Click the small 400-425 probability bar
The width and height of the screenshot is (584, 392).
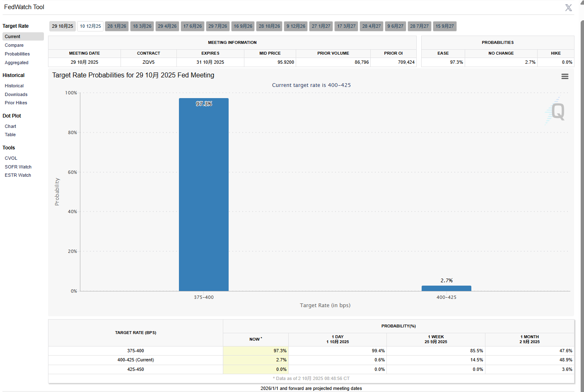446,288
